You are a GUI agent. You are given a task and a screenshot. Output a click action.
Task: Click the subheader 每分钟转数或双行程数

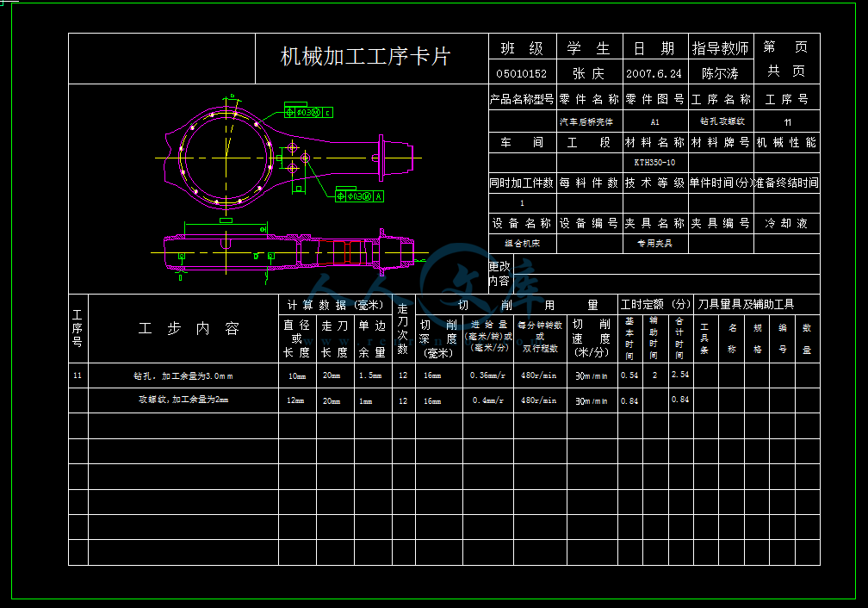point(540,337)
